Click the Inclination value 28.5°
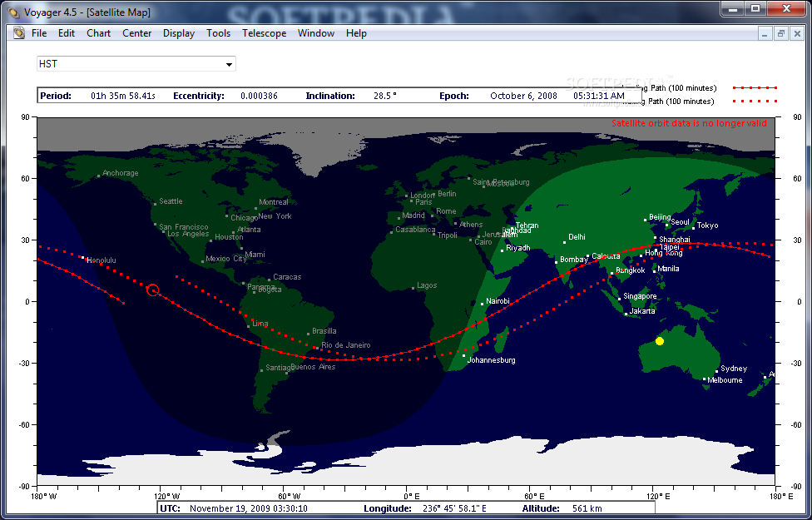The width and height of the screenshot is (812, 520). coord(384,96)
